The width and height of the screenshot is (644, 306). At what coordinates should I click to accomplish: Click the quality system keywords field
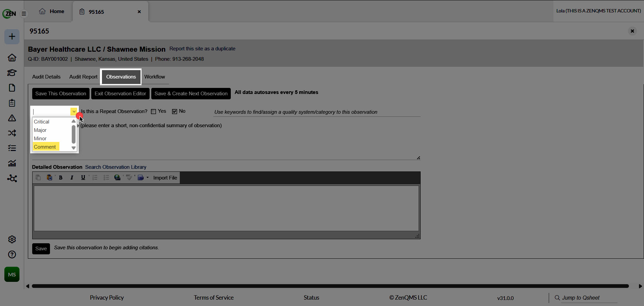click(317, 112)
